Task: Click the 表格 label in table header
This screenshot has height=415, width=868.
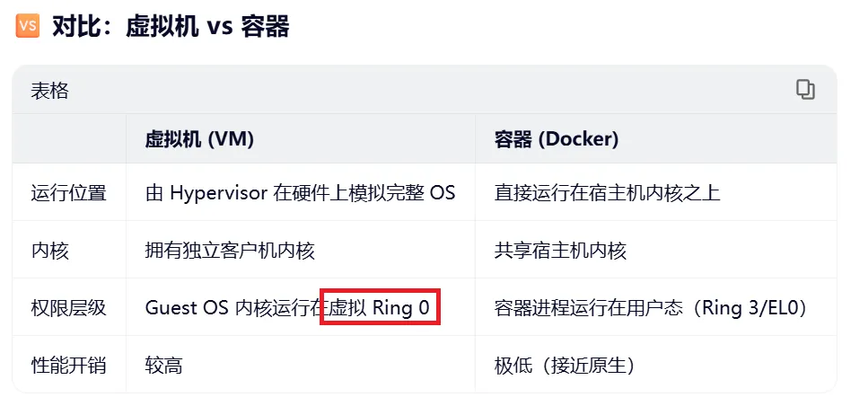Action: click(x=50, y=91)
